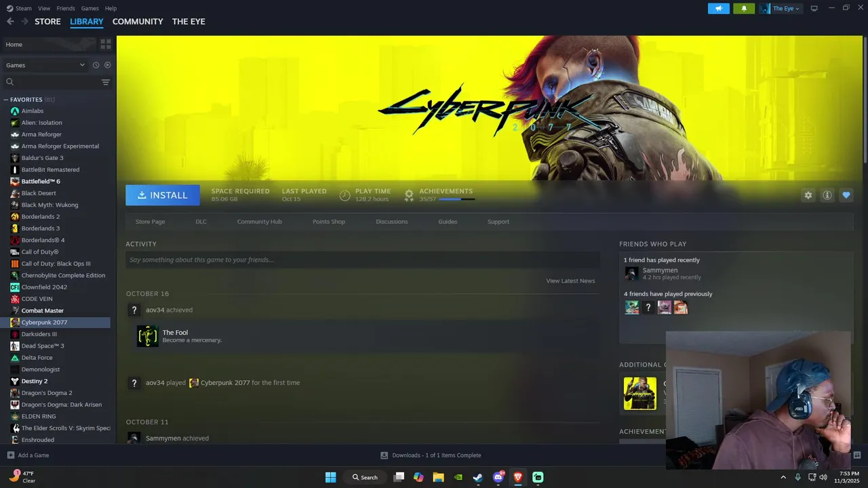This screenshot has height=488, width=868.
Task: Click the unknown question-mark friend avatar
Action: [648, 308]
